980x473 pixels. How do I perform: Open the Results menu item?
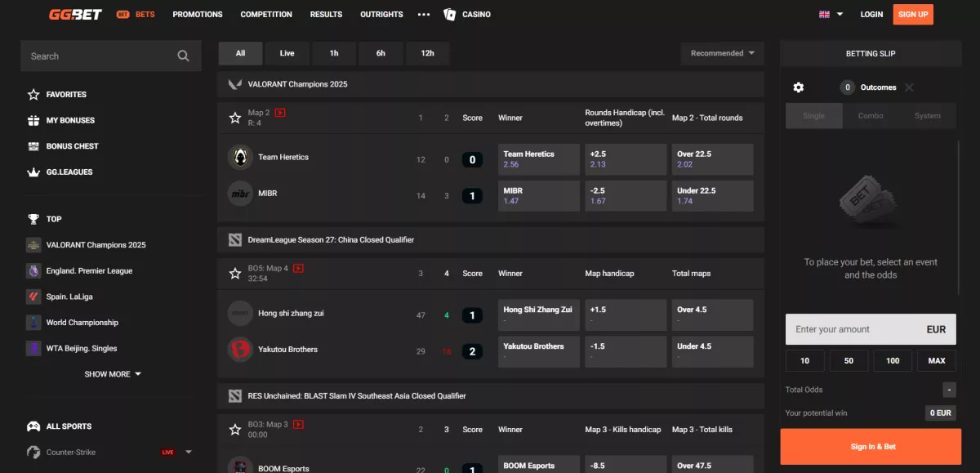[327, 15]
